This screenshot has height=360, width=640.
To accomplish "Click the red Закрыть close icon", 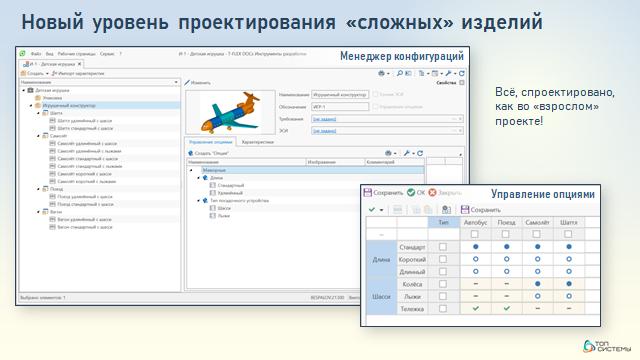I will [x=432, y=192].
